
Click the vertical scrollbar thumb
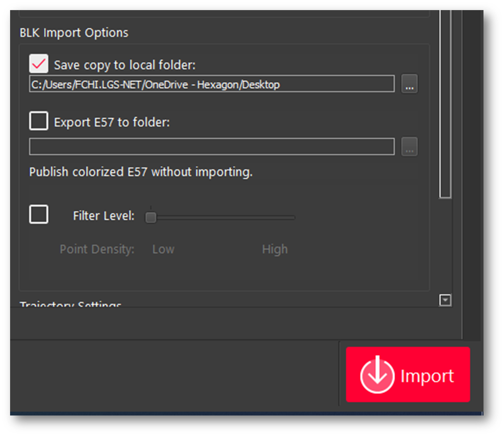tap(445, 104)
